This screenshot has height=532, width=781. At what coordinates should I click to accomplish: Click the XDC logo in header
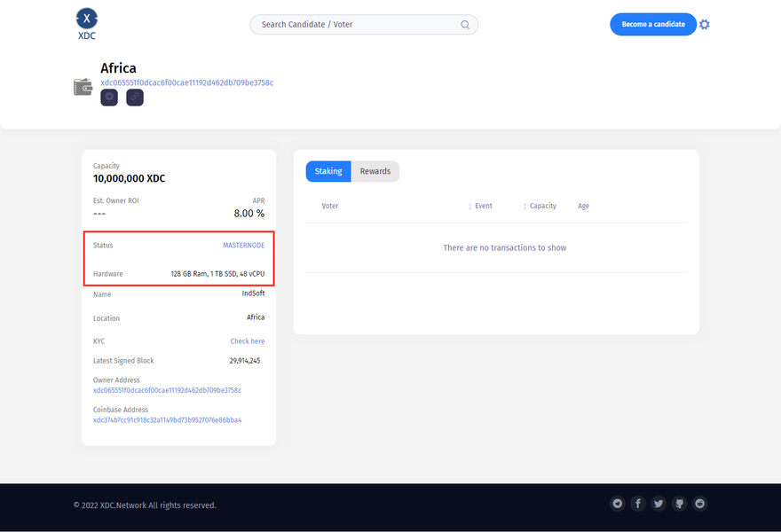(86, 23)
